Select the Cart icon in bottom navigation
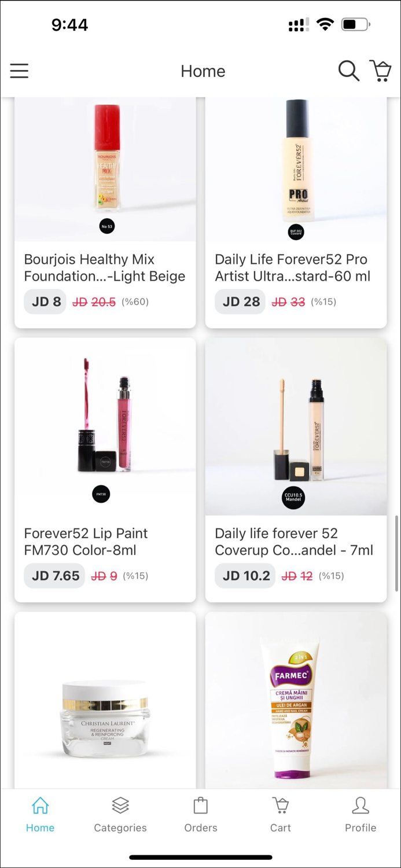Screen dimensions: 401x868 tap(280, 813)
